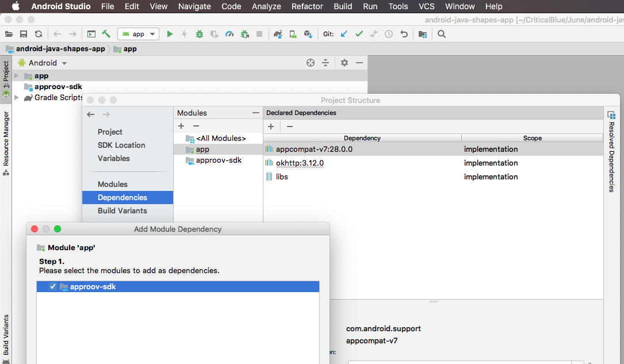Open the VCS menu
Screen dimensions: 624x364
click(426, 6)
